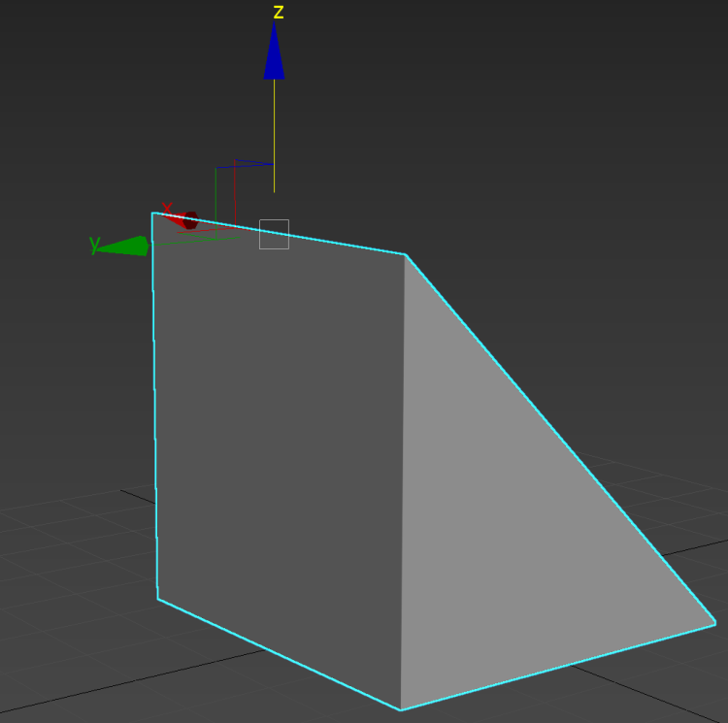Viewport: 728px width, 723px height.
Task: Click the red X axis label
Action: coord(167,209)
